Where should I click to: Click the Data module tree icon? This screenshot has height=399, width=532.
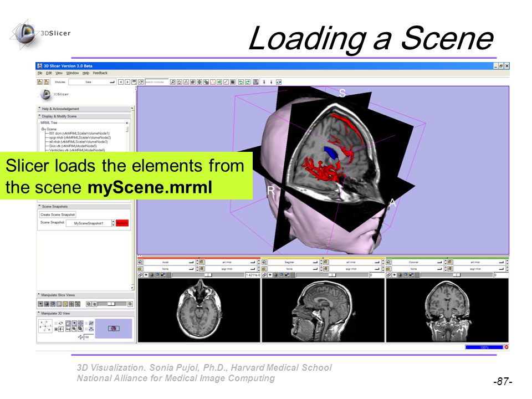tap(186, 82)
